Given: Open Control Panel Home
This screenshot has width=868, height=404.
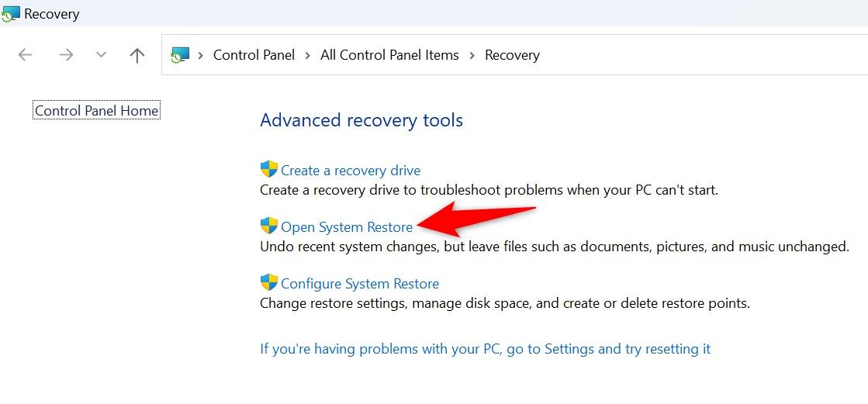Looking at the screenshot, I should tap(97, 111).
